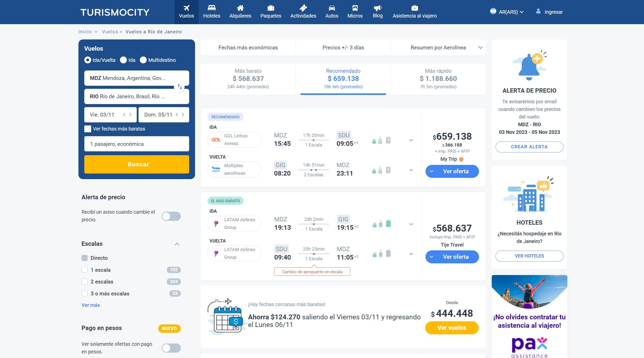
Task: Tick the '2 escalas' filter checkbox
Action: [85, 282]
